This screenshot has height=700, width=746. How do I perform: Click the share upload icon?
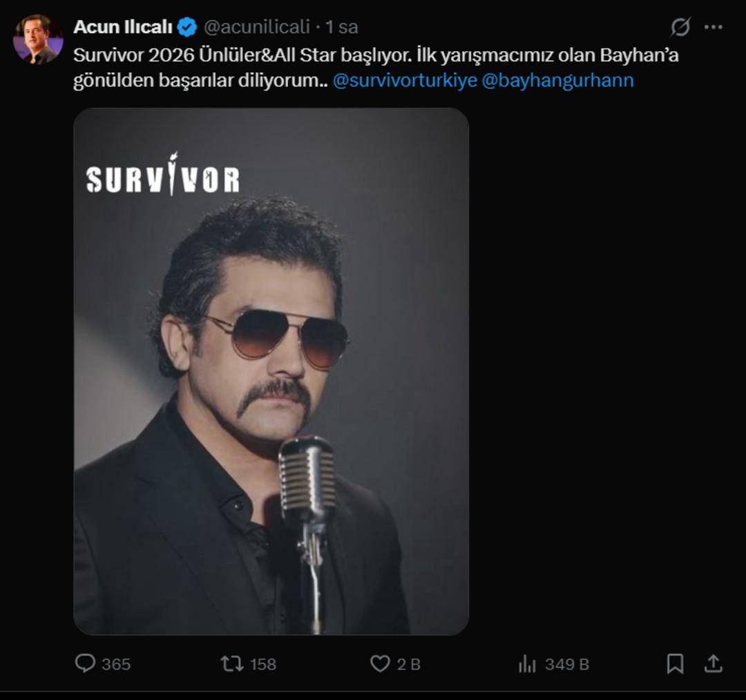[713, 664]
